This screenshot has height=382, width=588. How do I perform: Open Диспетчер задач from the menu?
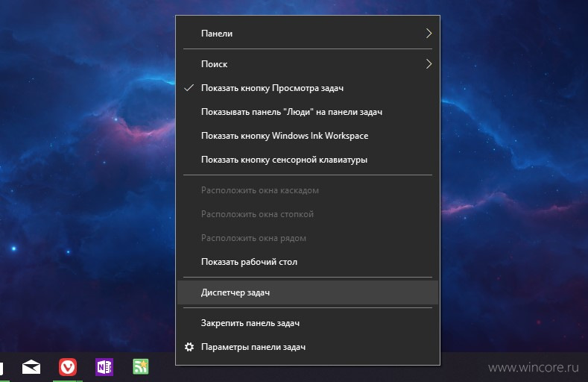[x=308, y=292]
